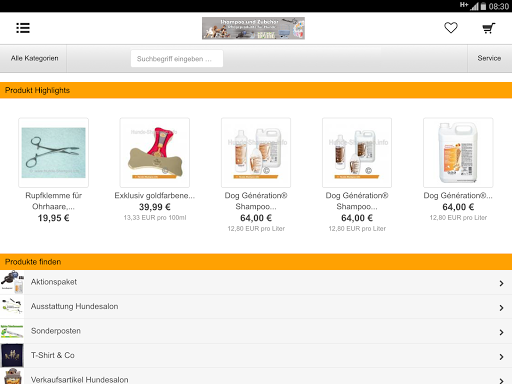Open the T-Shirt & Co category icon
The image size is (512, 384).
[12, 355]
